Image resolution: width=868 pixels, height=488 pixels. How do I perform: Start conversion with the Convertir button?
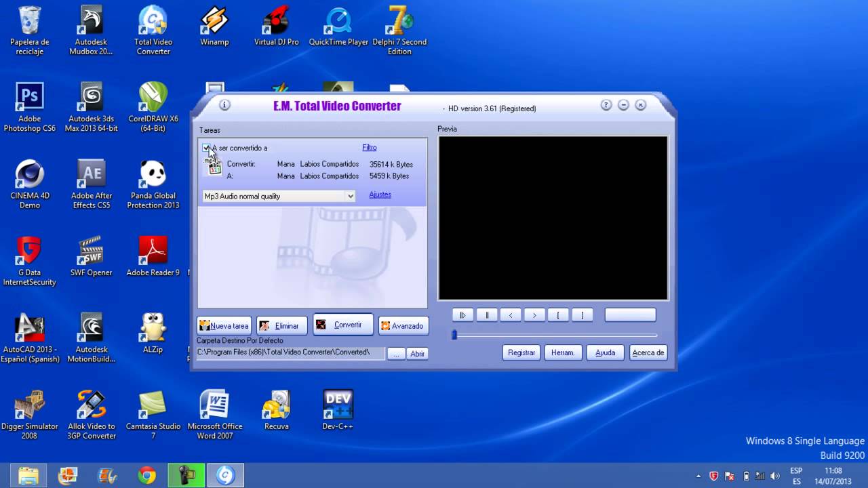click(x=343, y=325)
